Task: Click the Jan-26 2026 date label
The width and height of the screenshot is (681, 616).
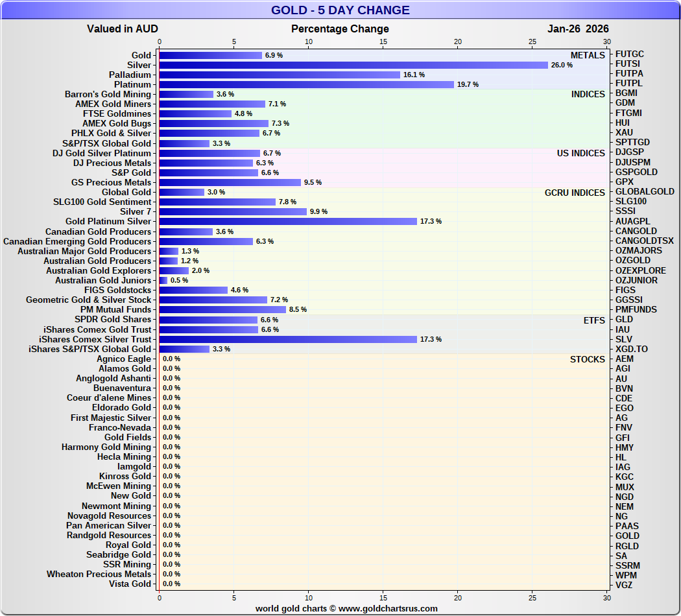Action: pyautogui.click(x=578, y=29)
